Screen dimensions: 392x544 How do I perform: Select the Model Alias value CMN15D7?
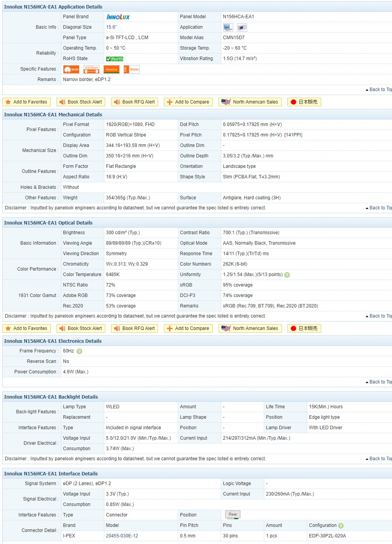tap(234, 38)
